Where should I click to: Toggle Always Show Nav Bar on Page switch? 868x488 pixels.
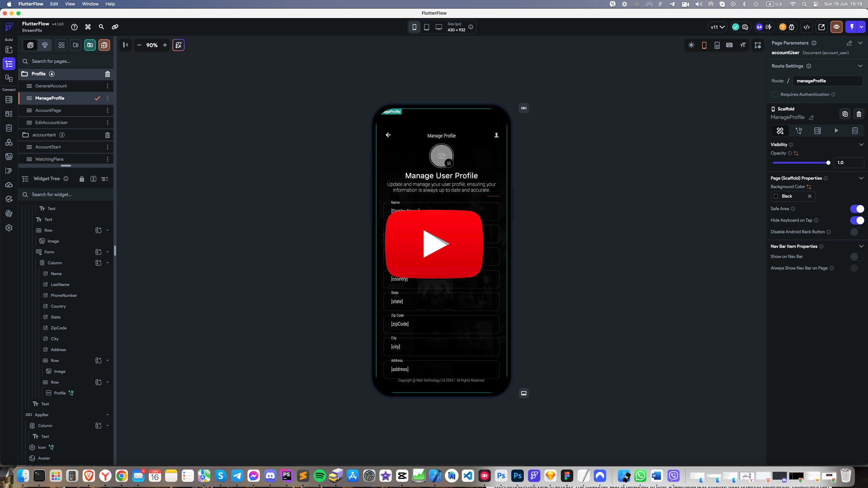tap(857, 268)
